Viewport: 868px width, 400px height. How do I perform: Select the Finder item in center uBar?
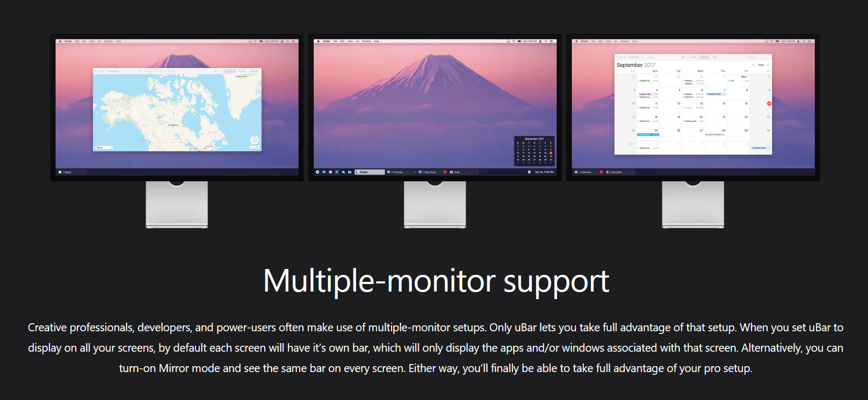pyautogui.click(x=370, y=172)
